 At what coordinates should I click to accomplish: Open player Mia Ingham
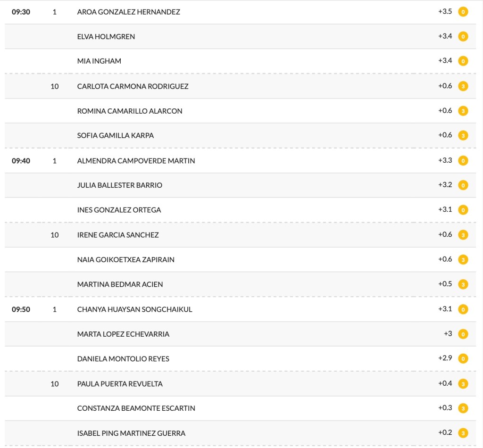point(99,61)
